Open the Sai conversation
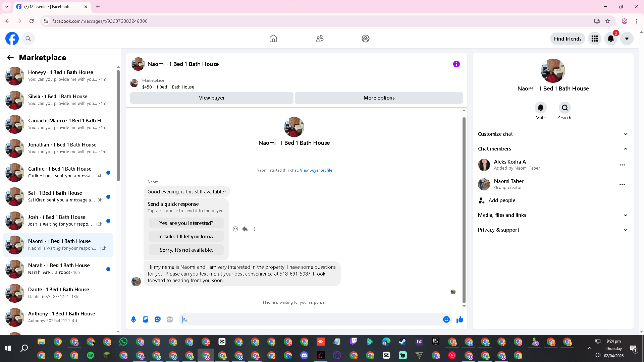This screenshot has height=362, width=644. tap(58, 197)
